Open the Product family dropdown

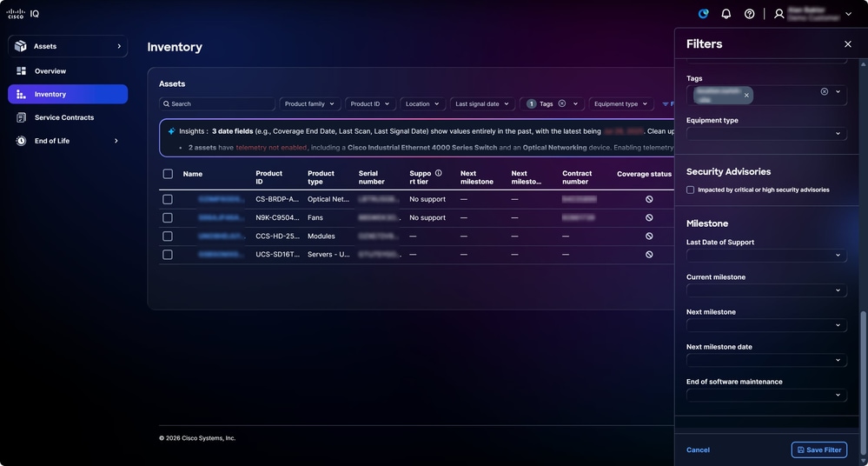coord(309,103)
